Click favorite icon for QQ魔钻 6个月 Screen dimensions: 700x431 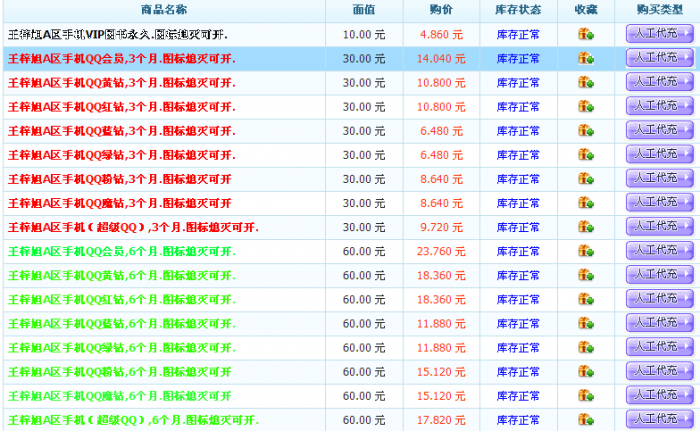586,396
